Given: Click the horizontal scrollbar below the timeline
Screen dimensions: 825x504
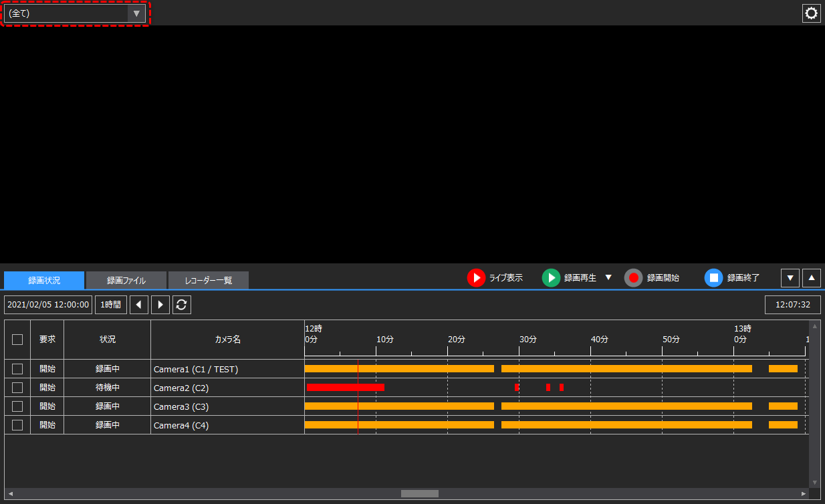Looking at the screenshot, I should pos(419,493).
